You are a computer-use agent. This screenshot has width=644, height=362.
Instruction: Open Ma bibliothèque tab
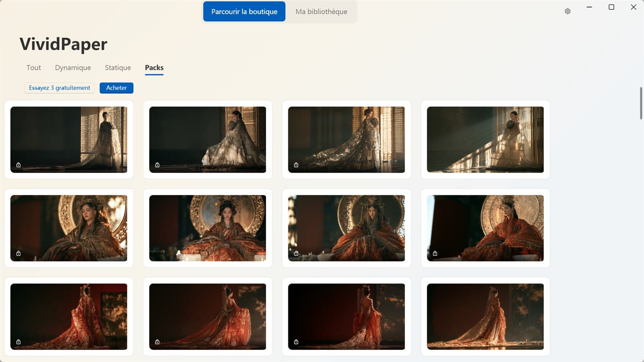coord(321,12)
